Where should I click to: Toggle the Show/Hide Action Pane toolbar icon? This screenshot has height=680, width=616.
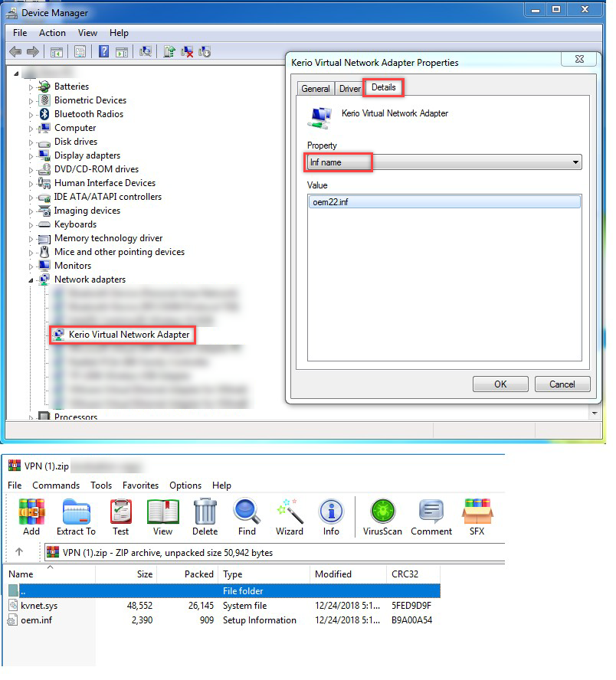click(122, 52)
